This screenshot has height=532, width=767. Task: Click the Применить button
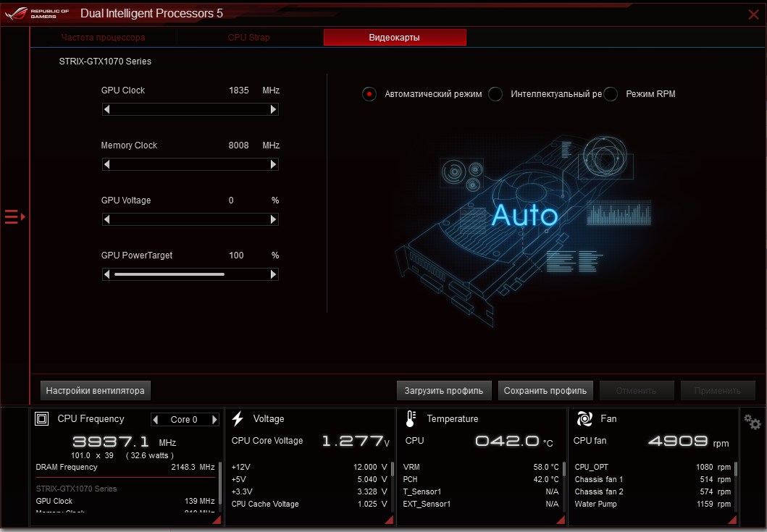pos(718,391)
